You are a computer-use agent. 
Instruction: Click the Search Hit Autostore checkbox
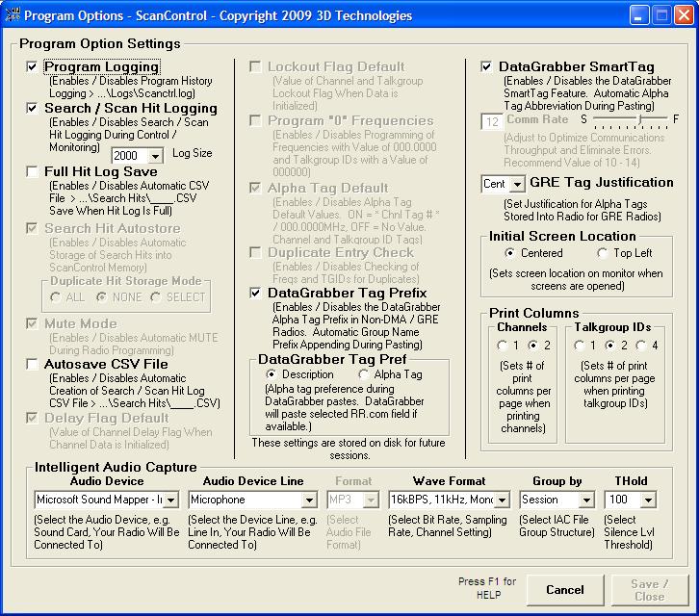click(x=32, y=228)
